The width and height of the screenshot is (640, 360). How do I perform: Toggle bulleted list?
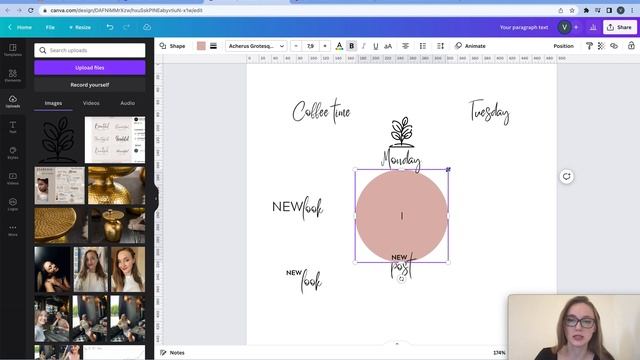coord(423,46)
